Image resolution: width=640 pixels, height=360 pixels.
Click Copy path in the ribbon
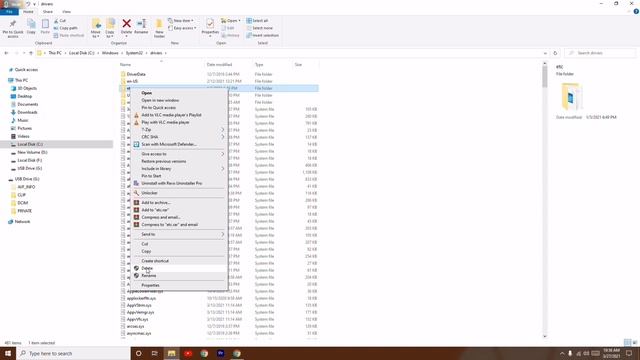point(65,28)
